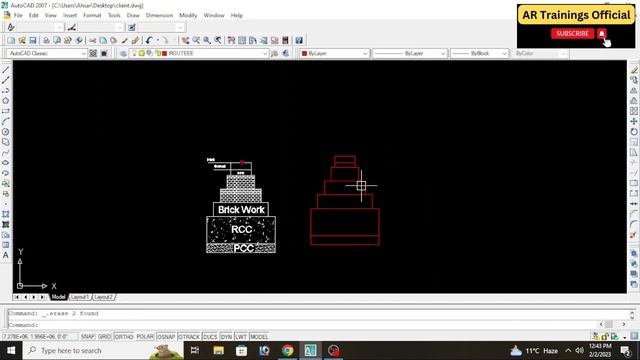
Task: Click the Explode tool in Modify toolbar
Action: click(633, 235)
